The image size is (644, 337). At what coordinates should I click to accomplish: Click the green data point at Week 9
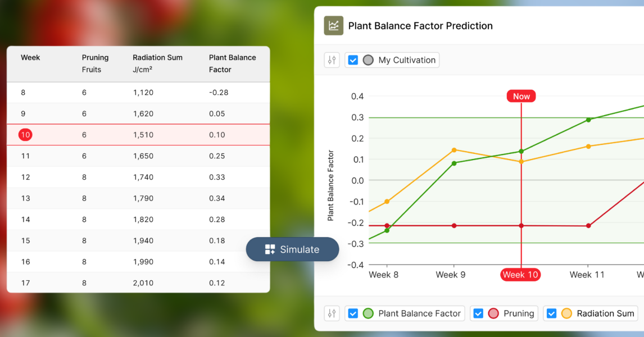(454, 163)
